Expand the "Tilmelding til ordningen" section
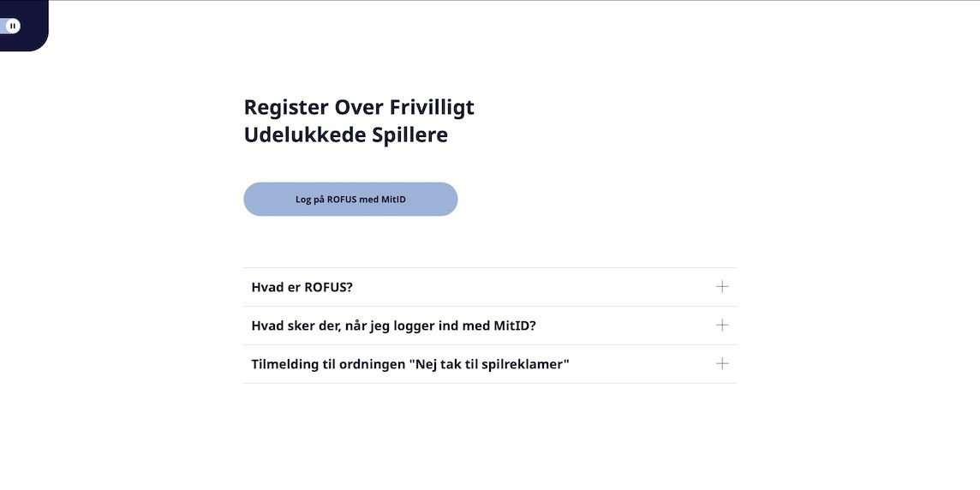The width and height of the screenshot is (980, 490). click(x=488, y=364)
